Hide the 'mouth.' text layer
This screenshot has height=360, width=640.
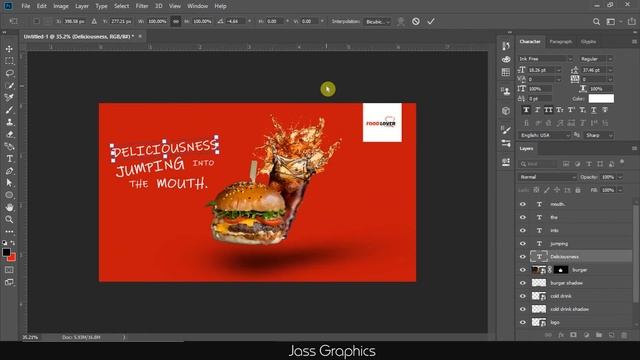(x=523, y=204)
